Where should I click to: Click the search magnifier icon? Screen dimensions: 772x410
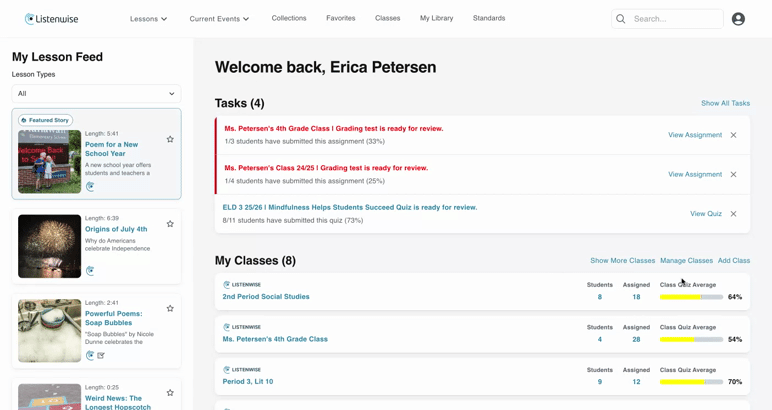coord(621,19)
